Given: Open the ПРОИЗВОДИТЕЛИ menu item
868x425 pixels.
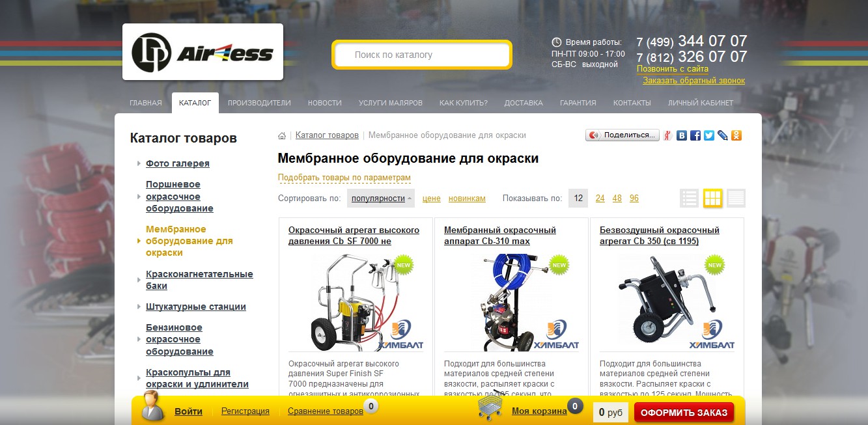Looking at the screenshot, I should click(x=259, y=103).
